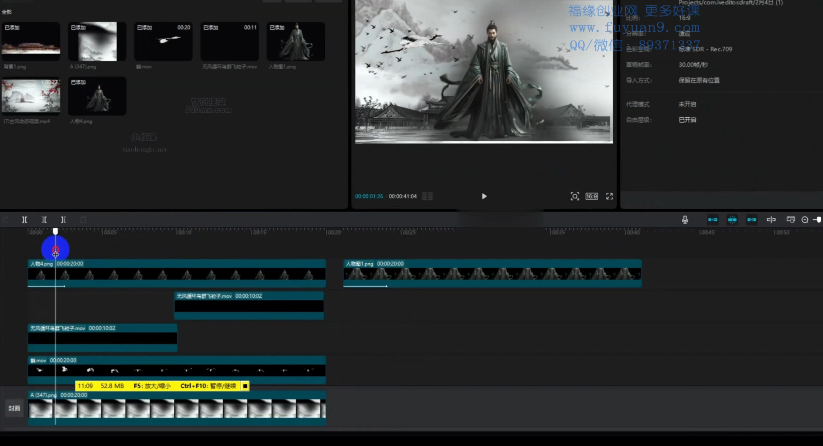Click the microphone record icon above timeline
Viewport: 823px width, 446px height.
coord(685,220)
